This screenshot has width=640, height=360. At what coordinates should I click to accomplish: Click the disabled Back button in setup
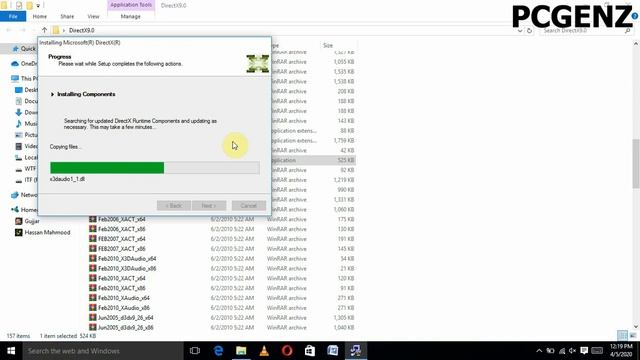coord(174,205)
